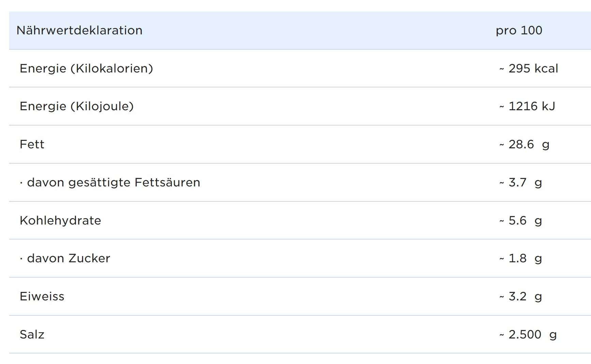Screen dimensions: 591x364
Task: Select the davon Zucker row label
Action: click(x=68, y=259)
